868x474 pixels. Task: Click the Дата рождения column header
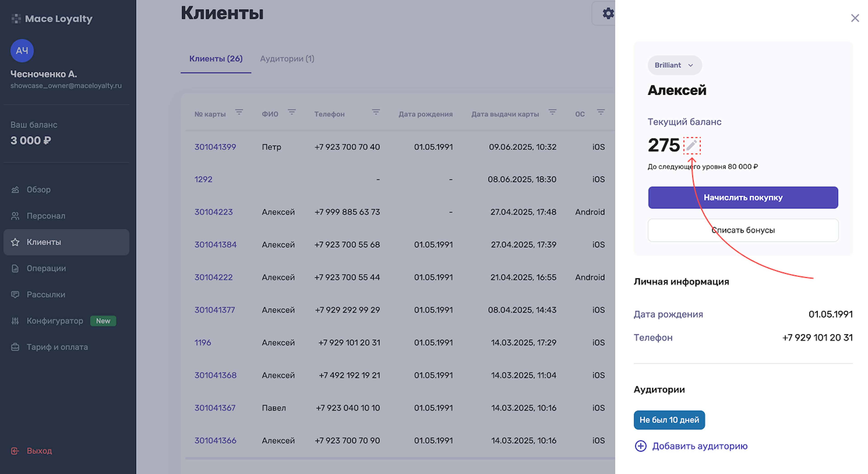click(426, 114)
